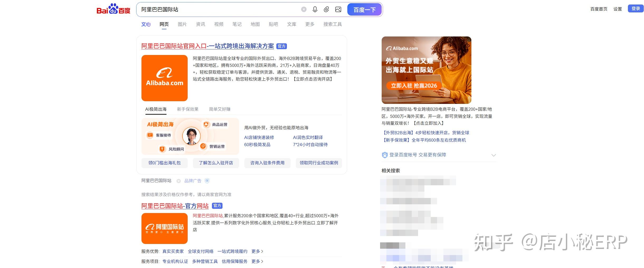Clear the search box text
This screenshot has width=644, height=268.
coord(304,10)
